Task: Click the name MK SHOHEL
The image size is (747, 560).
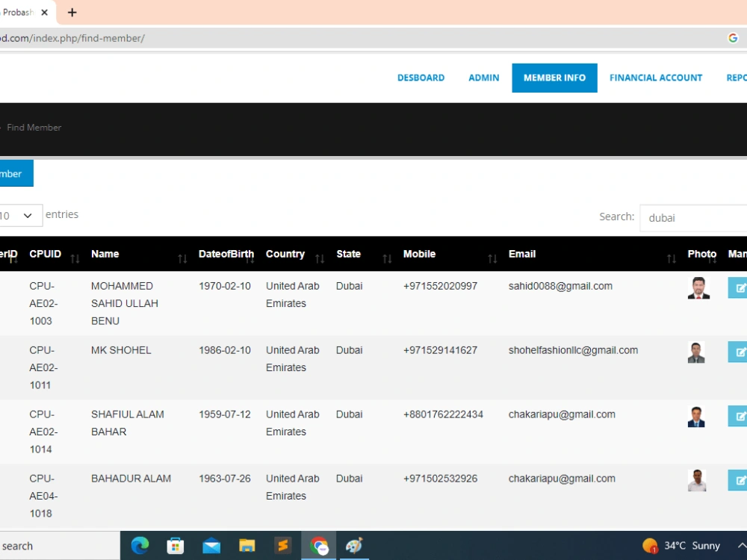Action: tap(121, 350)
